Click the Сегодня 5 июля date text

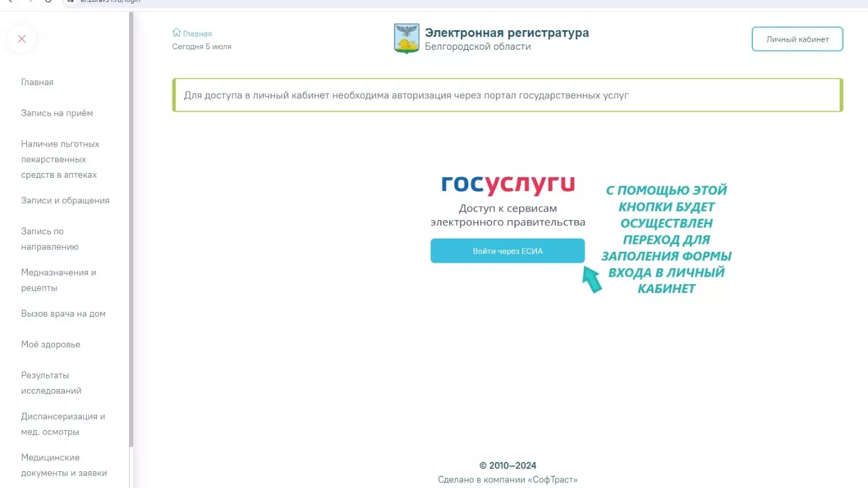pos(202,47)
